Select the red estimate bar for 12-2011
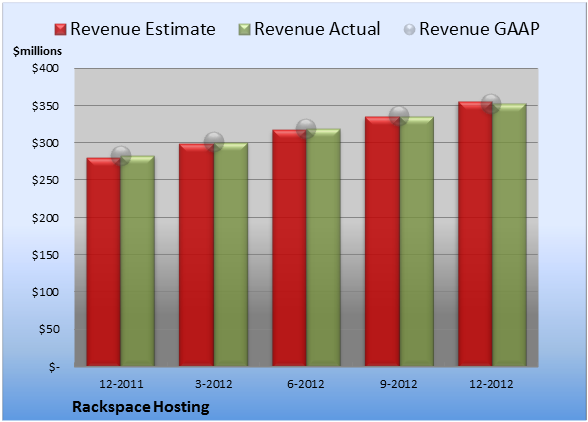The image size is (588, 422). tap(104, 262)
